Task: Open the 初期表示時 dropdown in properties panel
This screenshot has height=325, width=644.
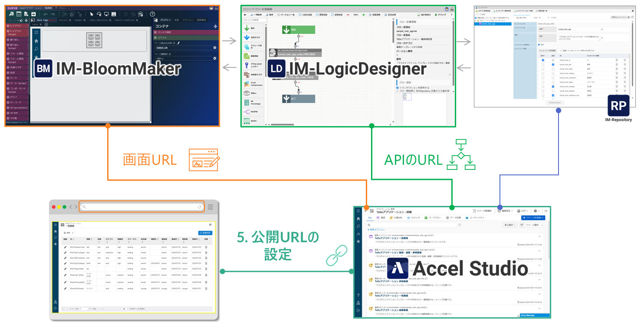Action: (185, 48)
